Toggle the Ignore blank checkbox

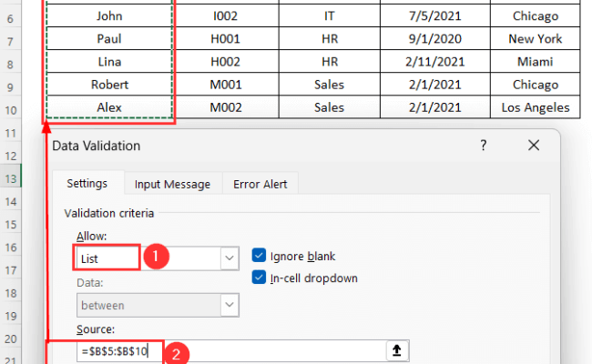(x=259, y=256)
